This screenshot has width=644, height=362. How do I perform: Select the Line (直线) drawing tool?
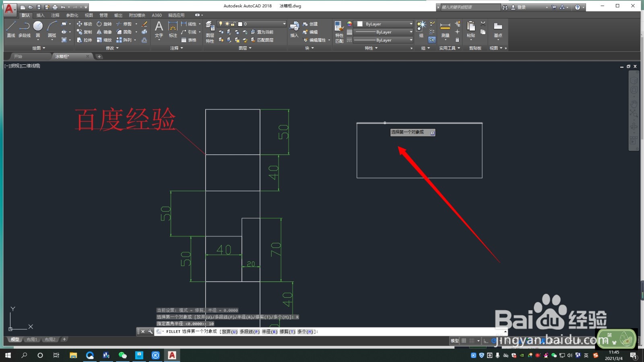click(11, 29)
